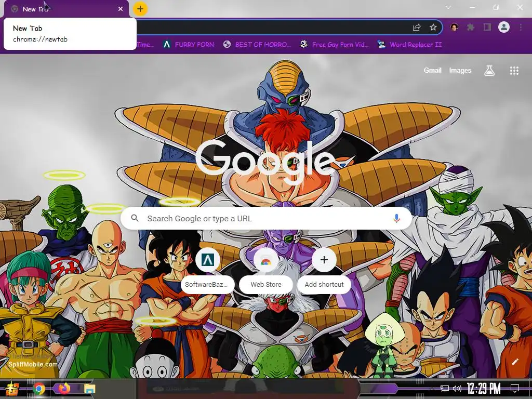Open the Word Replacer II bookmark
Screen dimensions: 532x399
pos(410,45)
